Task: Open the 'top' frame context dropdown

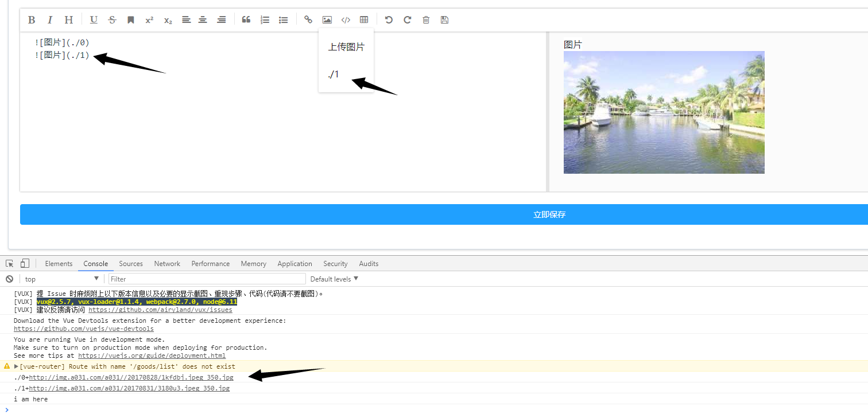Action: pyautogui.click(x=61, y=279)
